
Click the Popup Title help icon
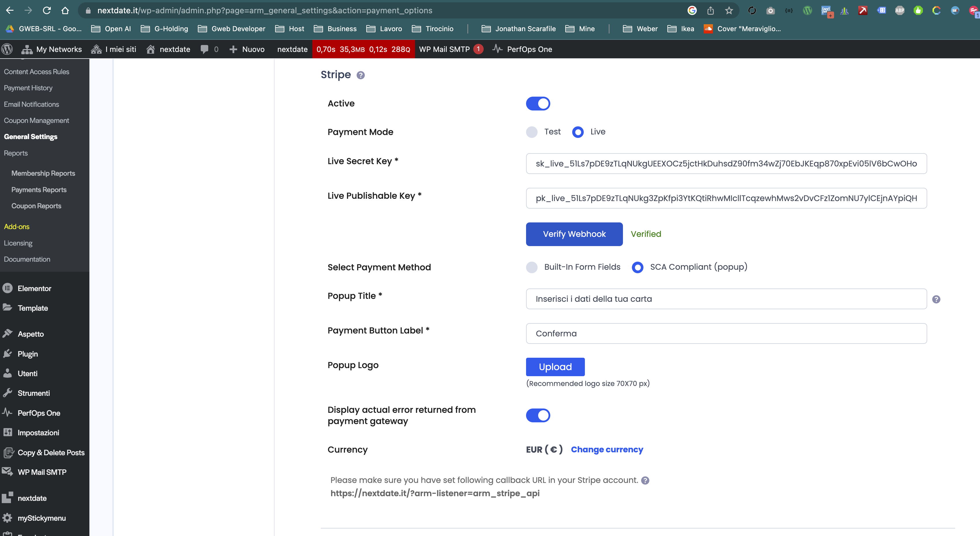click(936, 299)
